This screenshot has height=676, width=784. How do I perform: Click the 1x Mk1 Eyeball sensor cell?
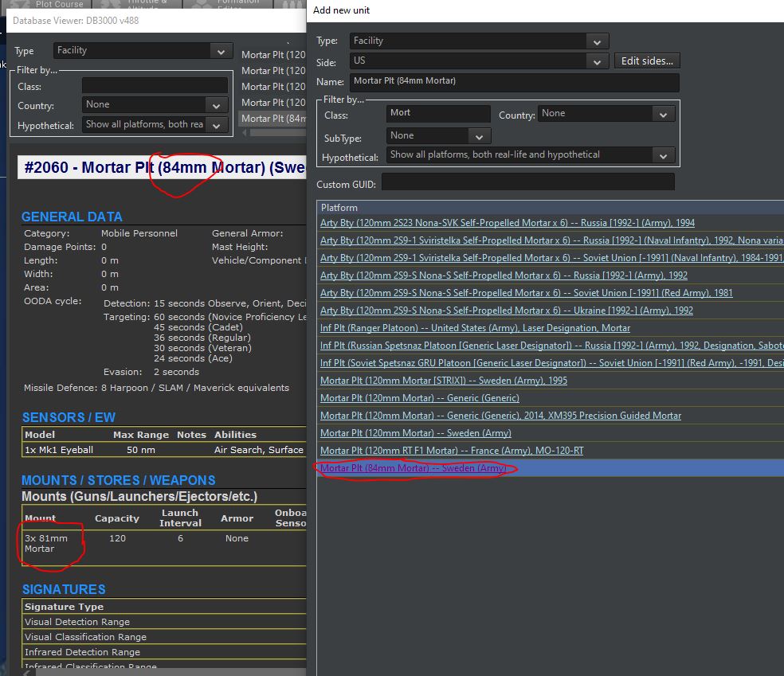pyautogui.click(x=59, y=450)
